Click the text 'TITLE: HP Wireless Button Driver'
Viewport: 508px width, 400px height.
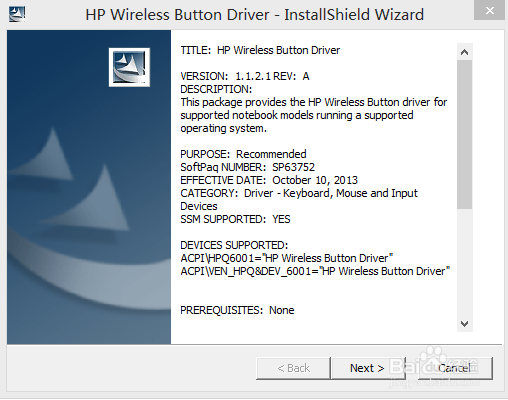(x=260, y=50)
